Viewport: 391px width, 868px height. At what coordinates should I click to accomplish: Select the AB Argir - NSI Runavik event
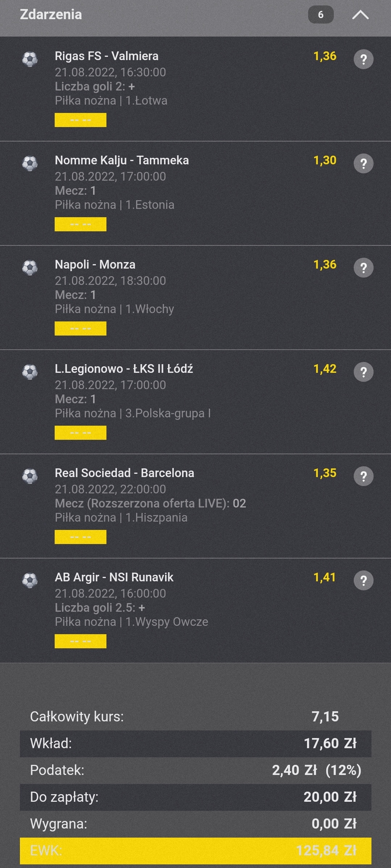click(114, 577)
